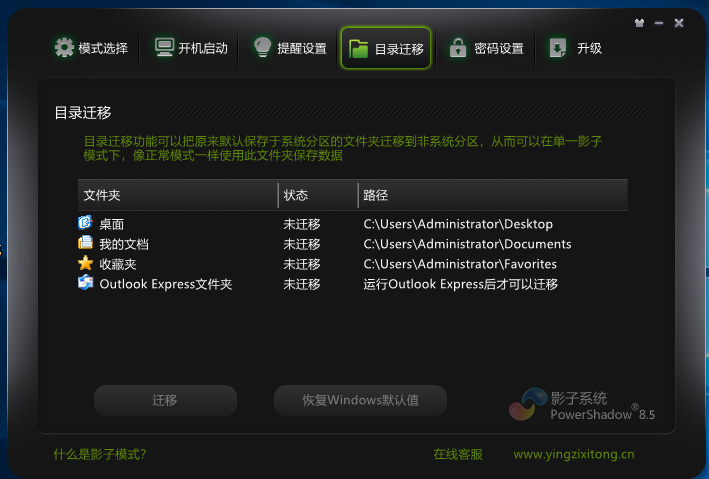The width and height of the screenshot is (709, 479).
Task: Click the lightbulb icon for 提醒设置
Action: pyautogui.click(x=262, y=47)
